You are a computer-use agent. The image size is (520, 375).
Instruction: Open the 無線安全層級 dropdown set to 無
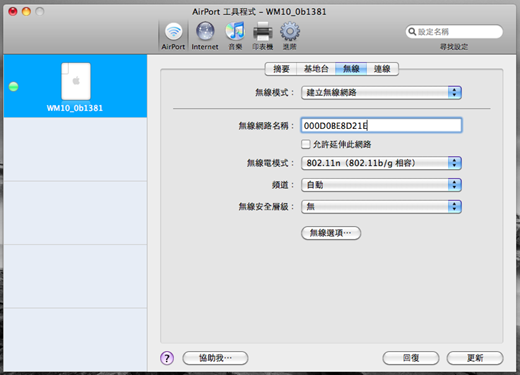coord(381,207)
